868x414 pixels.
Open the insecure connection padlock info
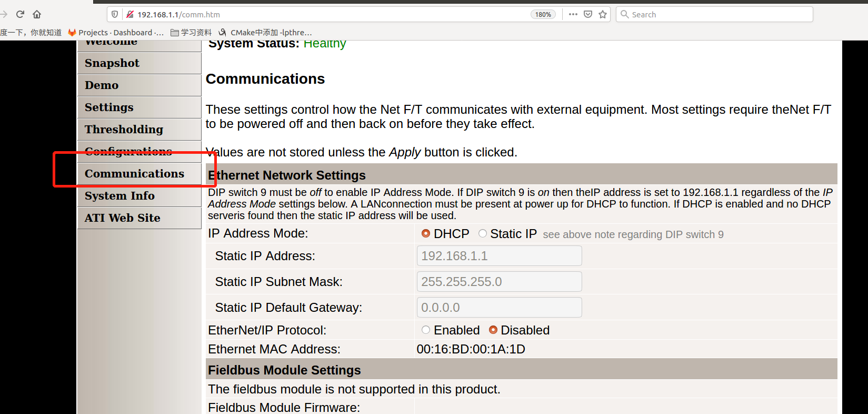[129, 14]
